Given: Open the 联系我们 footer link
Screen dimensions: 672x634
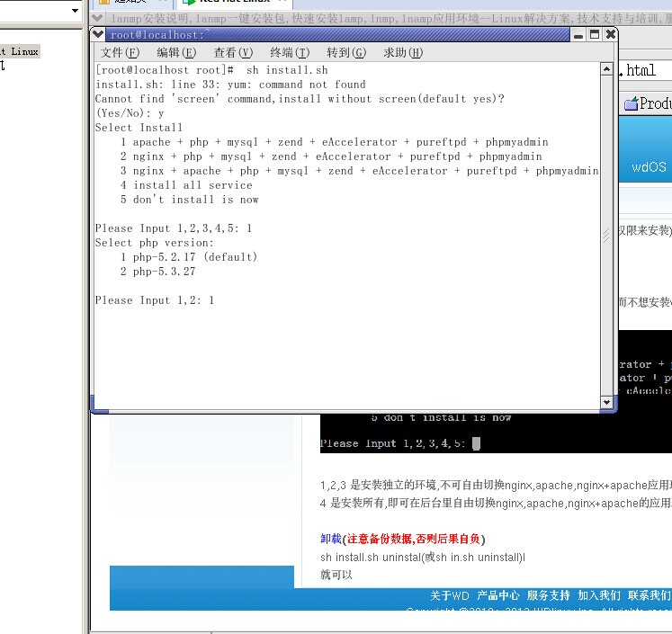Looking at the screenshot, I should pos(649,595).
